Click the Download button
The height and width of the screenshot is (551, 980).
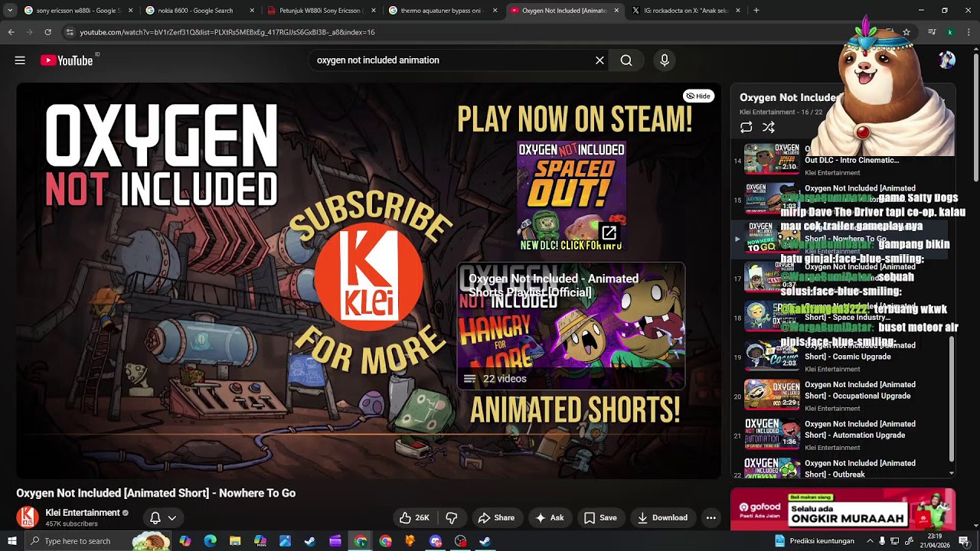[x=662, y=518]
